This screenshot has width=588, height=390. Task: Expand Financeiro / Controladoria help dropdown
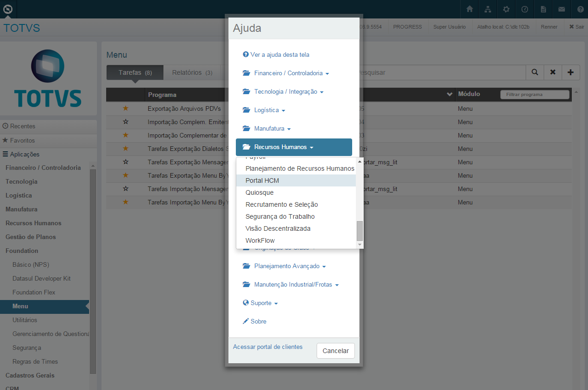pos(286,73)
